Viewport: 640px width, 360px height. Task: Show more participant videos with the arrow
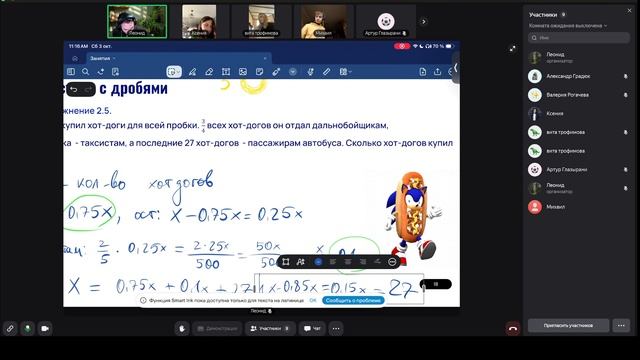click(x=424, y=22)
